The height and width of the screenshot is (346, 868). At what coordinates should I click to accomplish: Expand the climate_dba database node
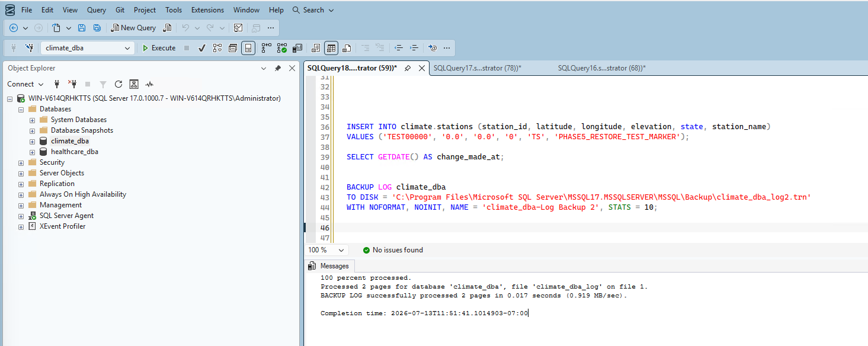coord(33,141)
